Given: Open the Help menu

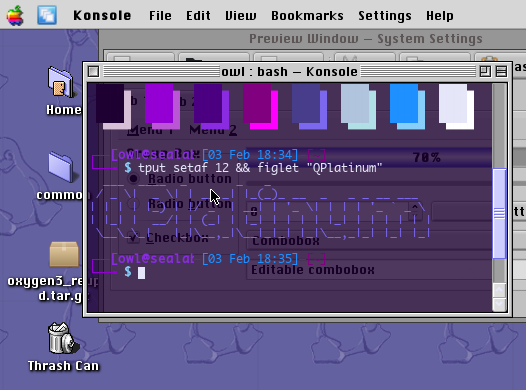Looking at the screenshot, I should point(440,16).
